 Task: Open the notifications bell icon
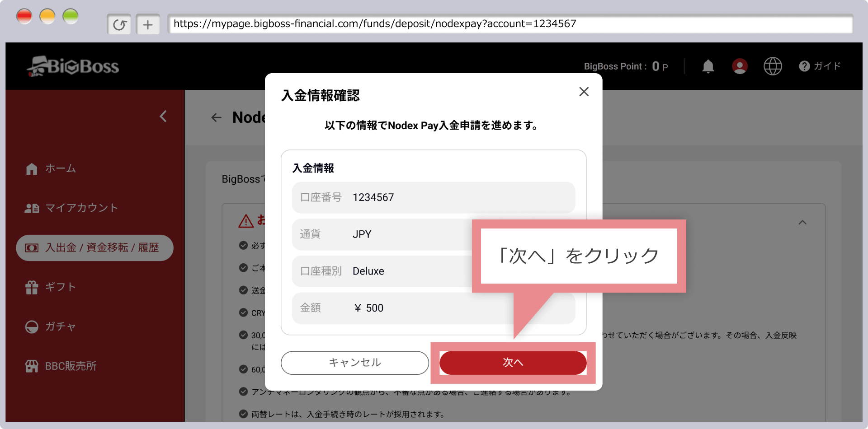pos(708,66)
